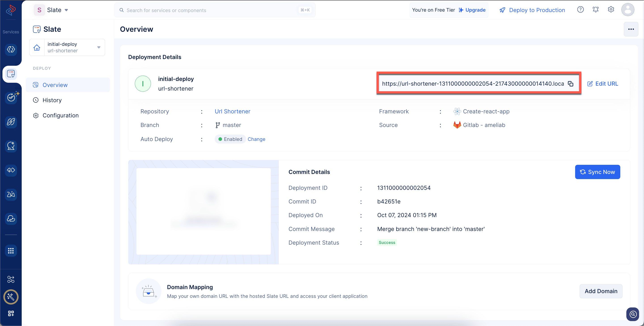Click Gitlab - ameliab source value
The image size is (644, 326).
(484, 125)
